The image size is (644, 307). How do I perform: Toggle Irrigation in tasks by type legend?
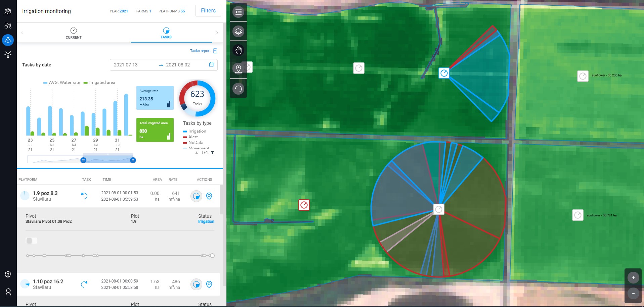click(x=195, y=131)
